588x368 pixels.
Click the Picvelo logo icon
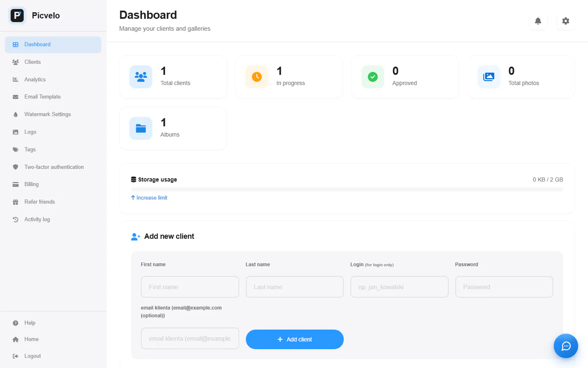17,16
